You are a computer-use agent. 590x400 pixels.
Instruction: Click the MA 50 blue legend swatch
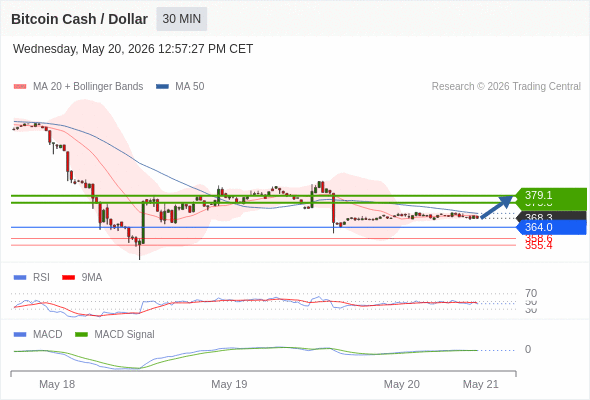[x=162, y=87]
